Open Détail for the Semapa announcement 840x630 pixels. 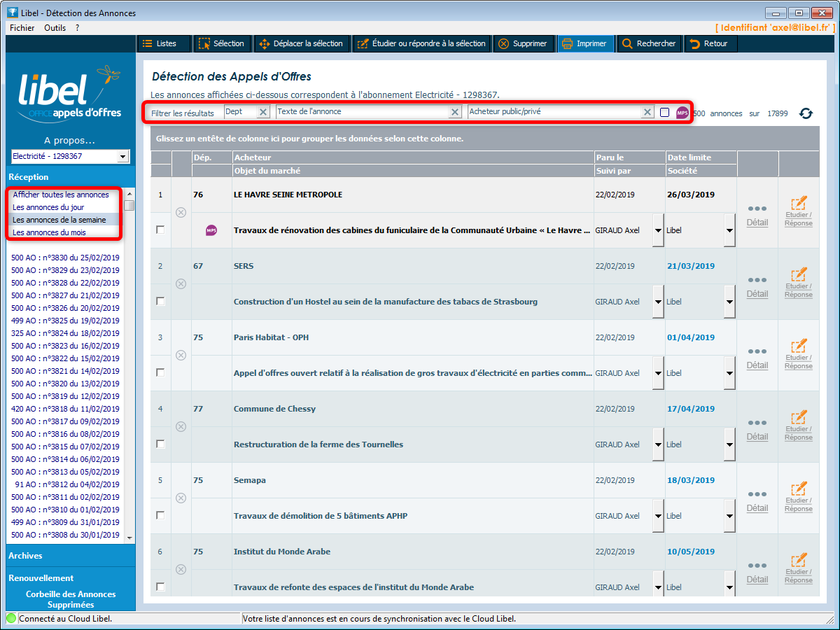(757, 502)
